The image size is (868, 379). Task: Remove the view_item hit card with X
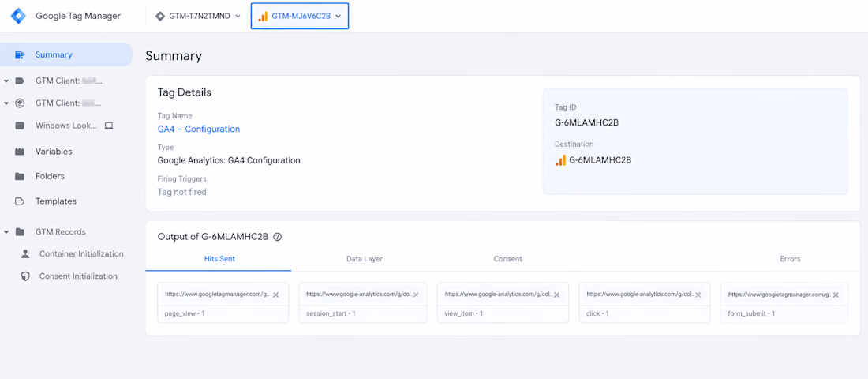557,295
